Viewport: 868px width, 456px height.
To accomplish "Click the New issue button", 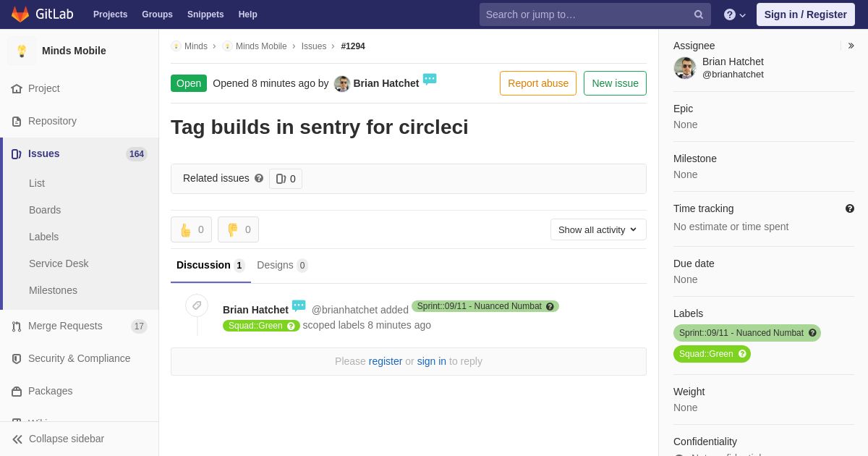I will [615, 83].
